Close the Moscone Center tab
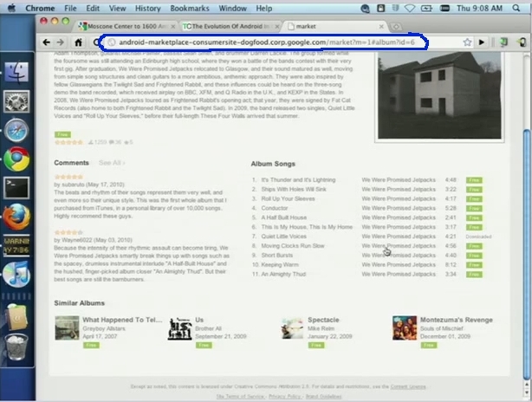 coord(173,27)
